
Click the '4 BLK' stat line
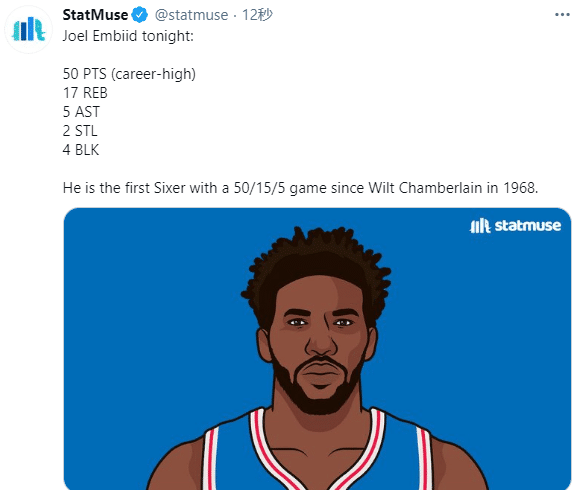[x=81, y=150]
